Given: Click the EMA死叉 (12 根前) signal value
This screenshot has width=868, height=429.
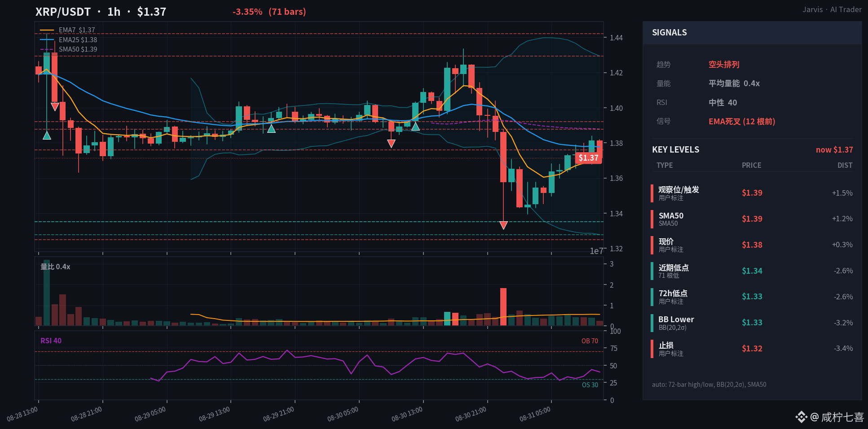Looking at the screenshot, I should [x=742, y=122].
